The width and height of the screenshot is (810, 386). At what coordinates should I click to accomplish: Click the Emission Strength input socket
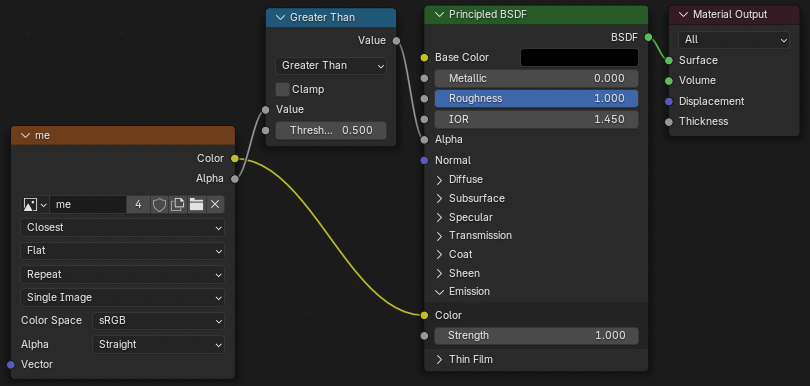425,336
